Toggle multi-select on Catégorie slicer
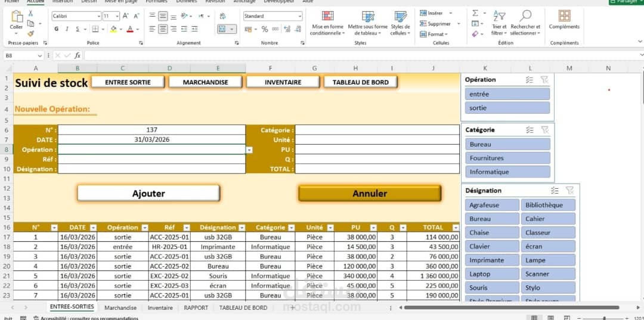The width and height of the screenshot is (644, 320). pyautogui.click(x=530, y=130)
